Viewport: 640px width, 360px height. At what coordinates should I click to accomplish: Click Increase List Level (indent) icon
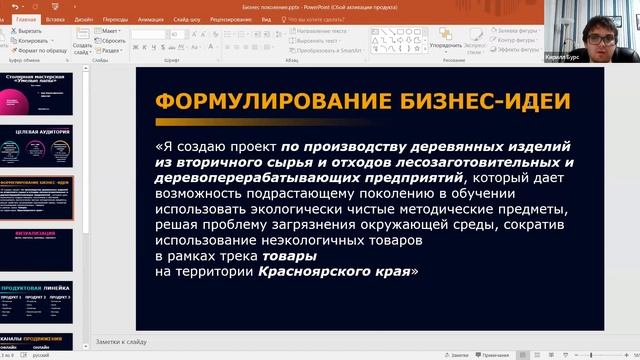click(x=266, y=35)
